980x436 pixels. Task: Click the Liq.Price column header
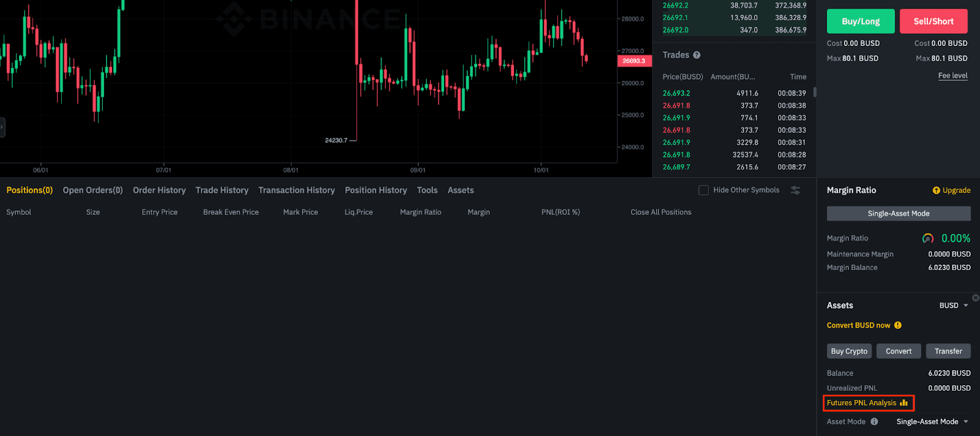coord(358,212)
